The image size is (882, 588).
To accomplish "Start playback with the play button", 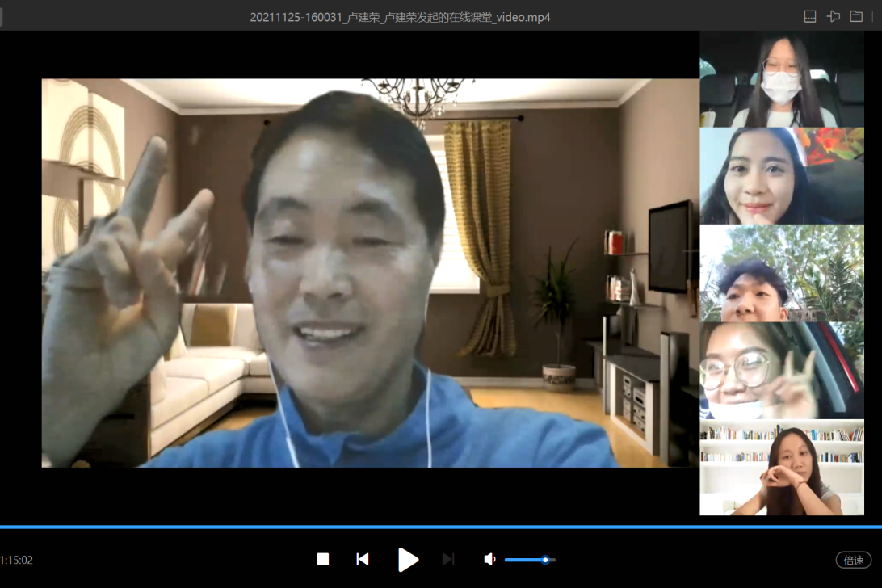I will 407,559.
